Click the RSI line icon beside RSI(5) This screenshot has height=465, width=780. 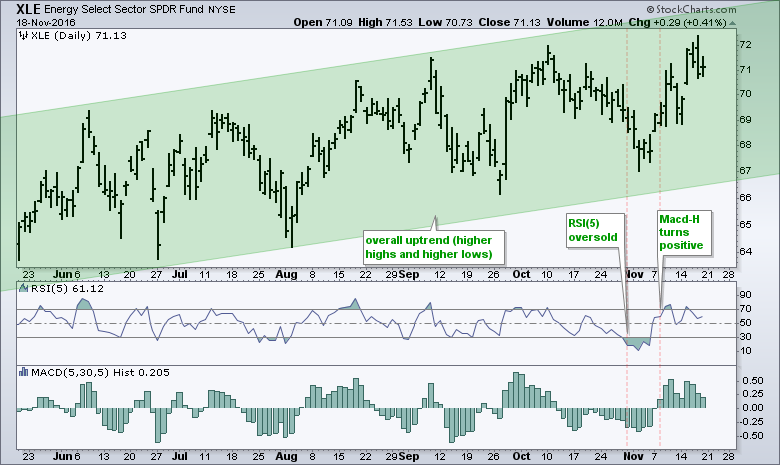click(23, 288)
